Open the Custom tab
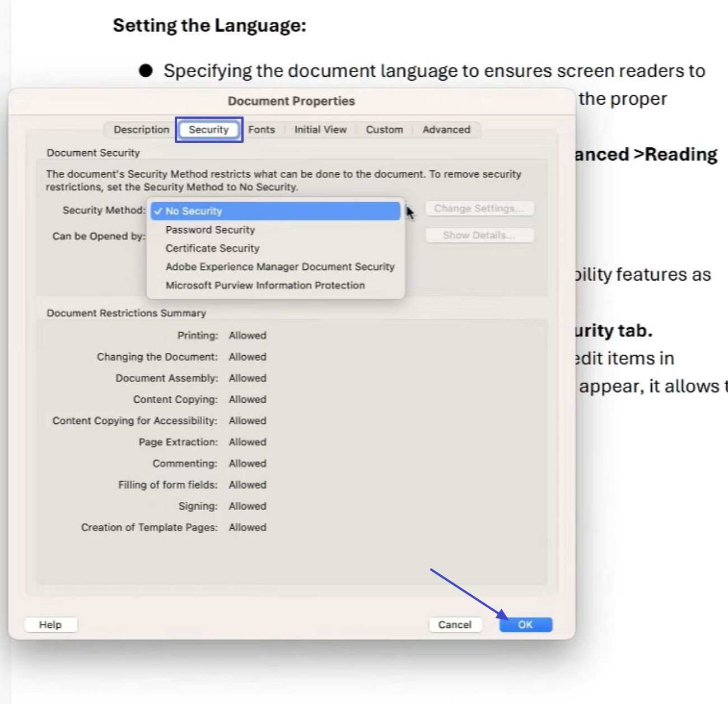Viewport: 728px width, 704px height. click(x=384, y=129)
